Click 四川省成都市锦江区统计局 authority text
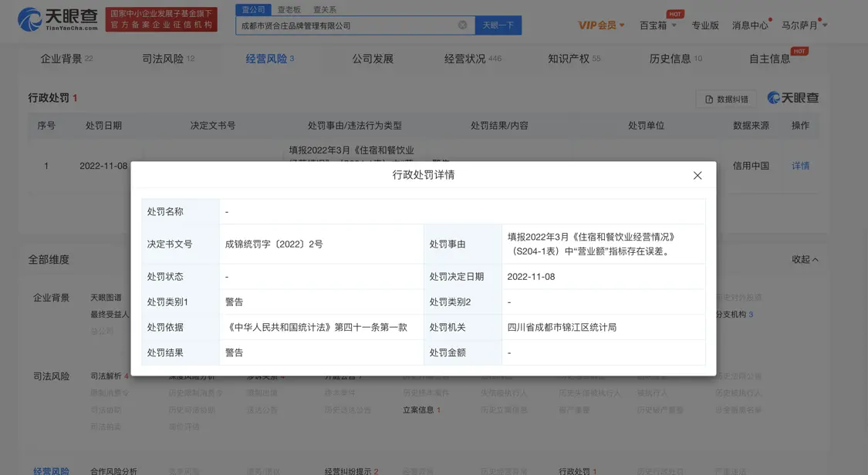 (562, 328)
